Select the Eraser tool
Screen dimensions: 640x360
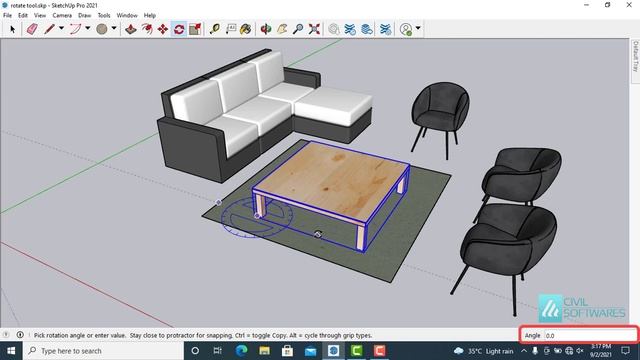[x=32, y=29]
